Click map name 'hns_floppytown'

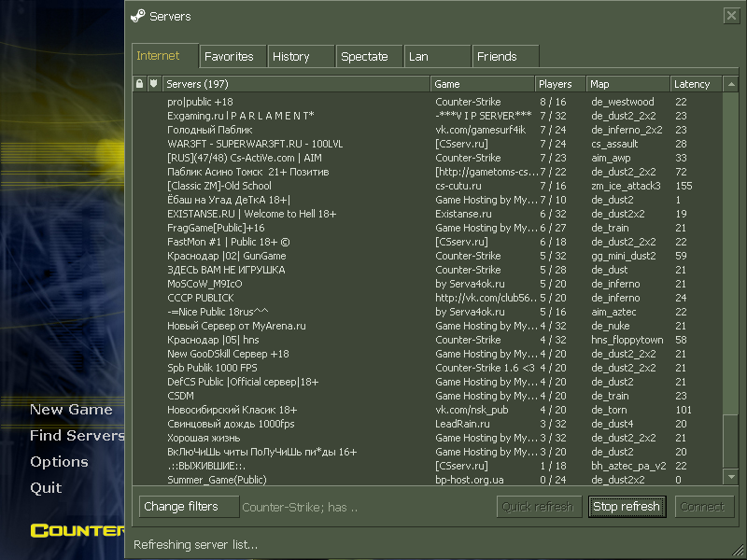coord(627,340)
